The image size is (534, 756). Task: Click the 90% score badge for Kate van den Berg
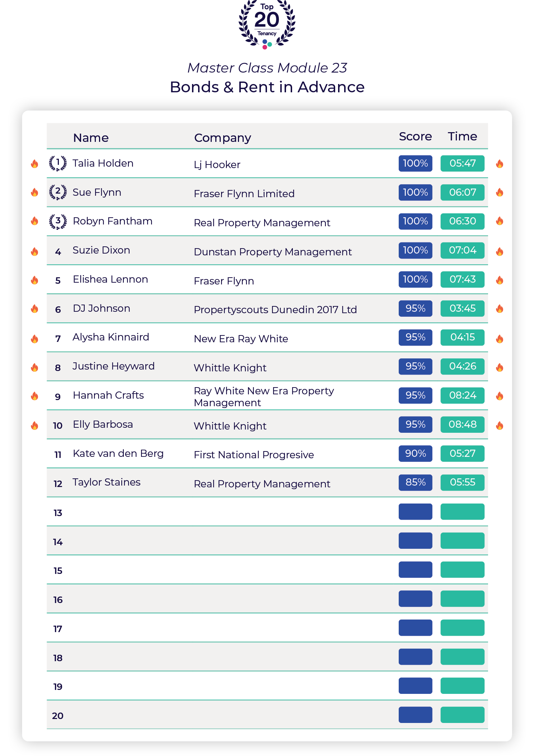click(x=415, y=453)
